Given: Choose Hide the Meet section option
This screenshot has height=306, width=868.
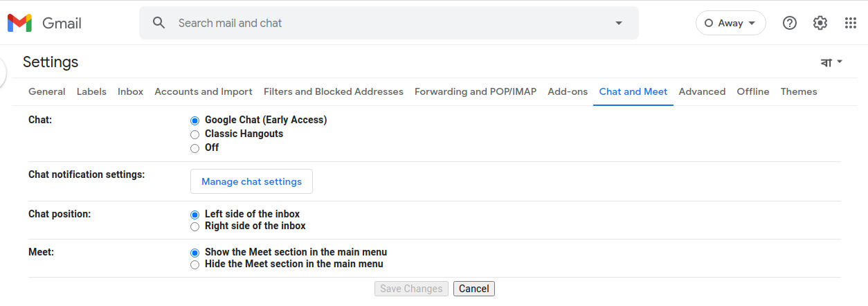Looking at the screenshot, I should click(x=195, y=264).
